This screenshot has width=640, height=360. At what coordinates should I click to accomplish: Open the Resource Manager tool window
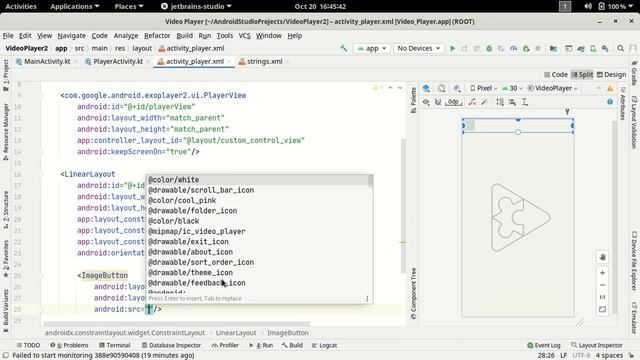coord(6,131)
